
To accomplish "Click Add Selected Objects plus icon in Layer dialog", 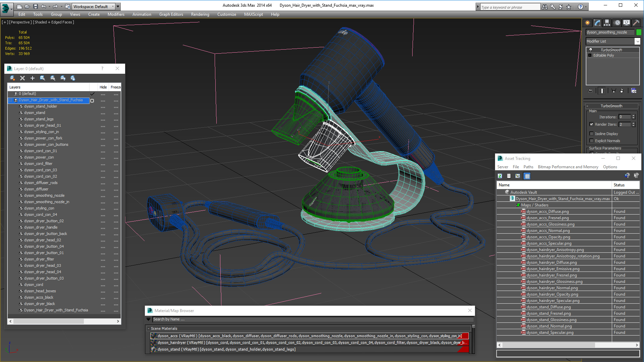I will (x=33, y=78).
